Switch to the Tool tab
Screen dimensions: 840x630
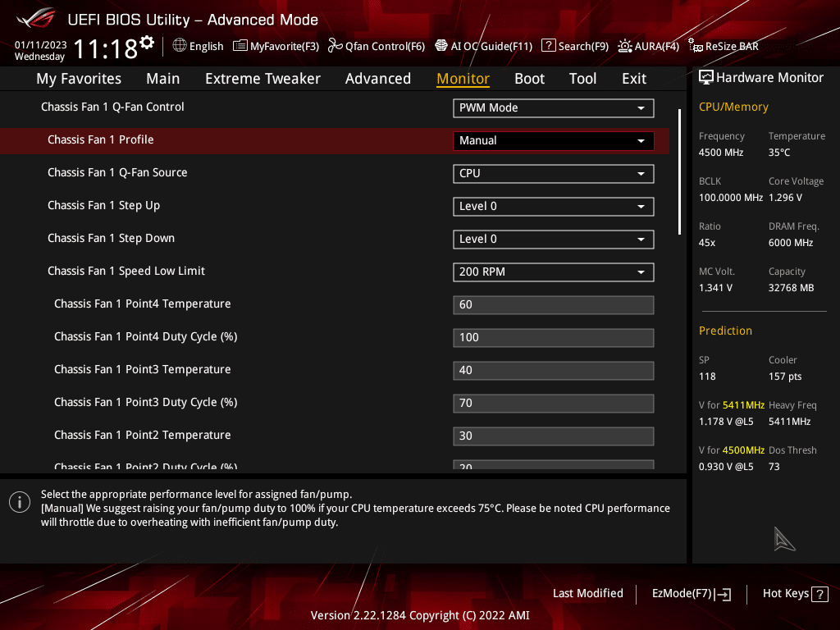point(582,79)
